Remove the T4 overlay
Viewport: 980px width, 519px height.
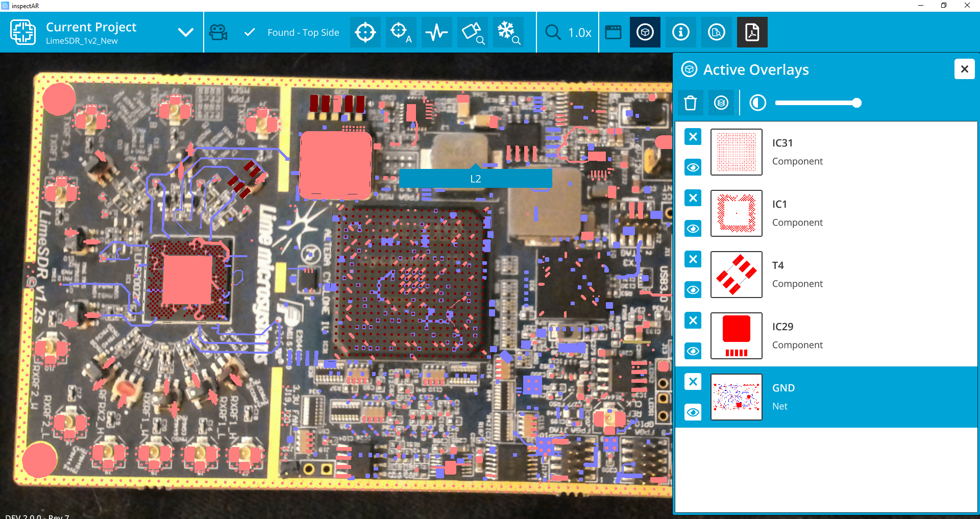[693, 259]
